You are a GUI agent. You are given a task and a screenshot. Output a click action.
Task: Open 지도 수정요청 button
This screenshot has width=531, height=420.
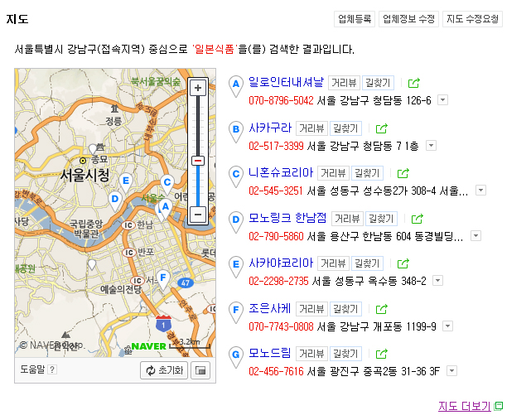tap(472, 19)
